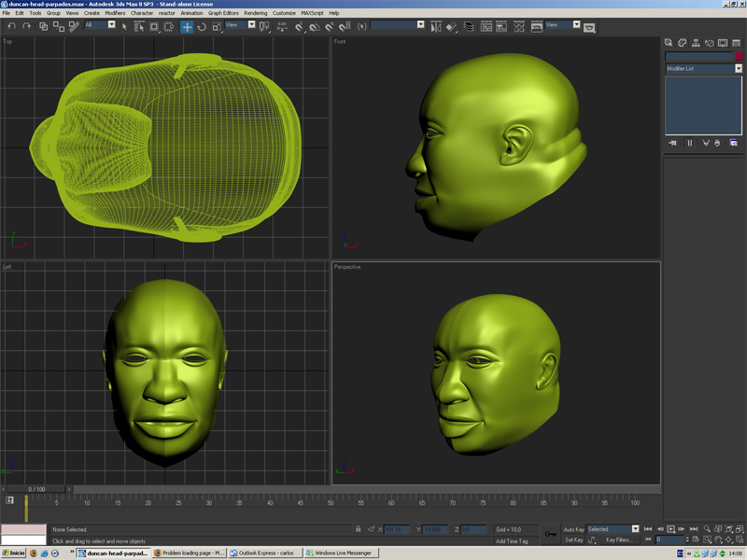Toggle the selection lock icon
The width and height of the screenshot is (747, 560).
[359, 528]
